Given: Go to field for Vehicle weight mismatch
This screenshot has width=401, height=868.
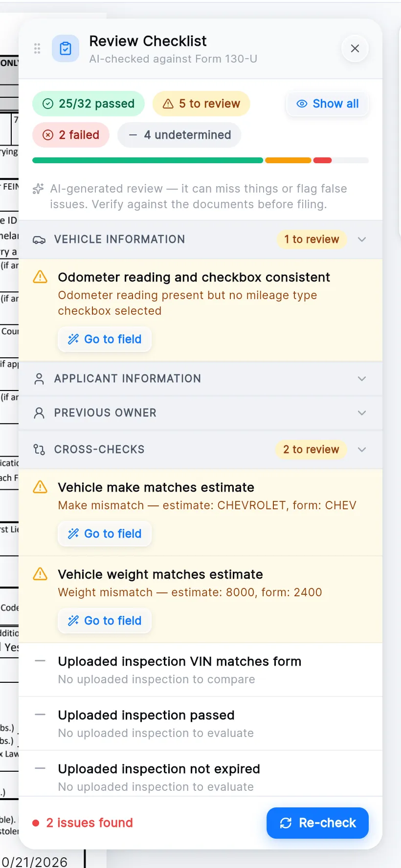Looking at the screenshot, I should [105, 621].
